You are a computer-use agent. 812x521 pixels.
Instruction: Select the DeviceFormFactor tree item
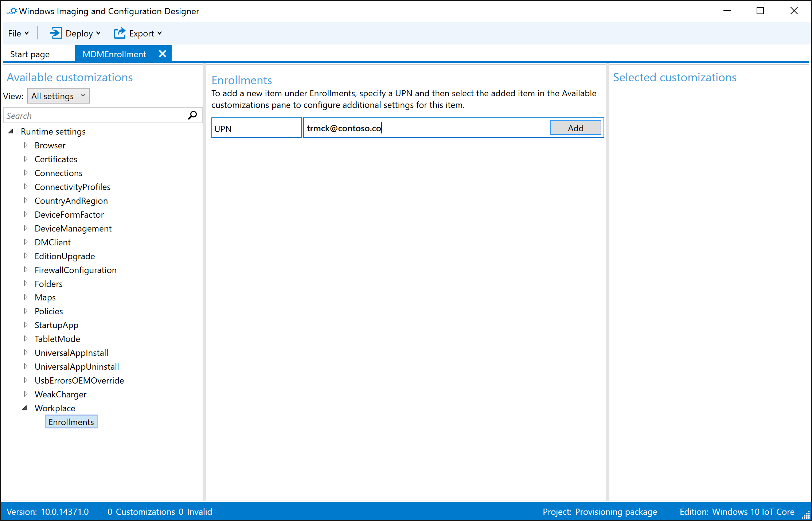(x=69, y=214)
